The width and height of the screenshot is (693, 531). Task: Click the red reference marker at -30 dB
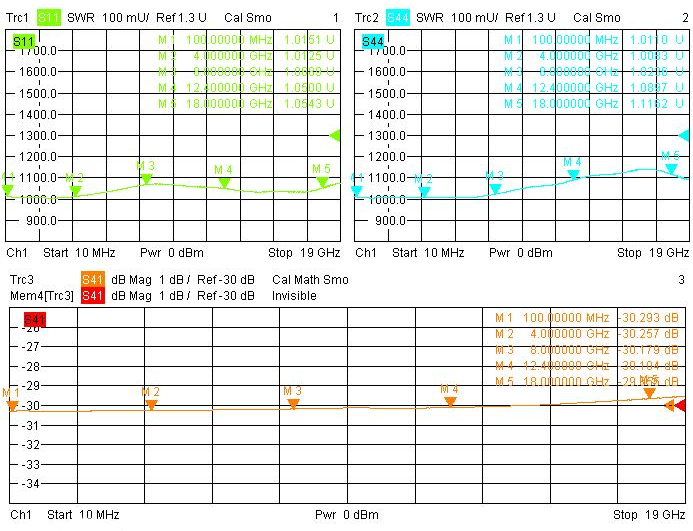[x=680, y=405]
